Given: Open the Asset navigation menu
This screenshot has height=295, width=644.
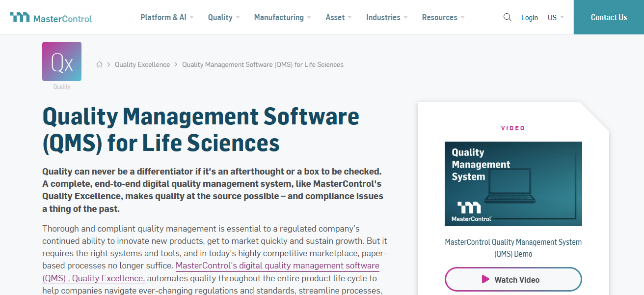Looking at the screenshot, I should pyautogui.click(x=335, y=17).
